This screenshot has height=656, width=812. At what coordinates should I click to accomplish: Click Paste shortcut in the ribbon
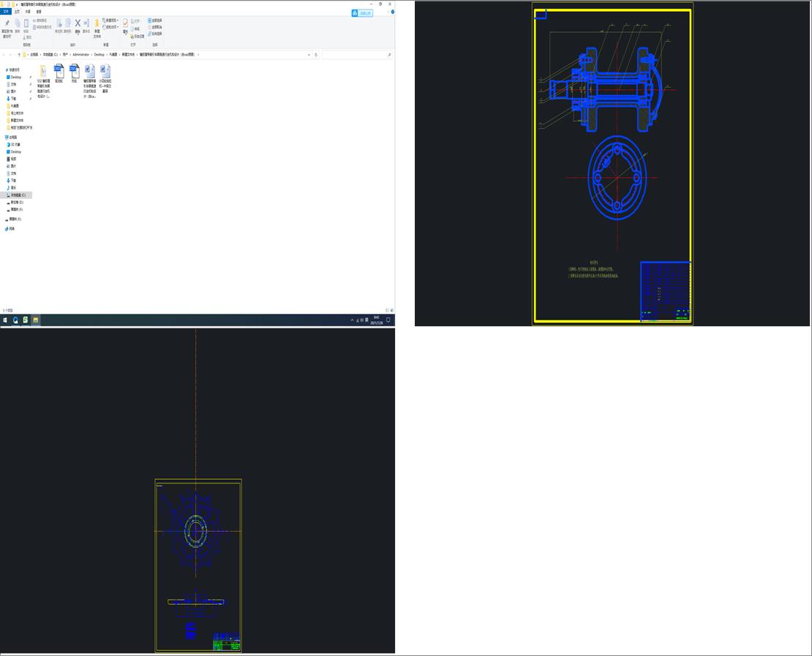pyautogui.click(x=42, y=27)
